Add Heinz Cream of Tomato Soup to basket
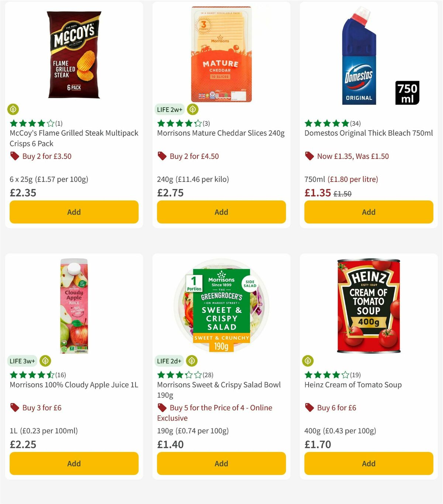The width and height of the screenshot is (443, 504). pos(368,463)
